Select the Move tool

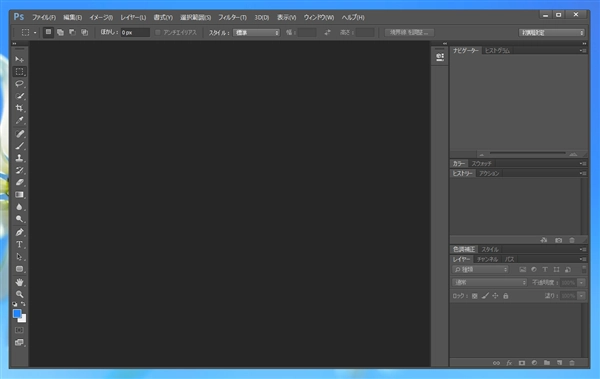(19, 59)
